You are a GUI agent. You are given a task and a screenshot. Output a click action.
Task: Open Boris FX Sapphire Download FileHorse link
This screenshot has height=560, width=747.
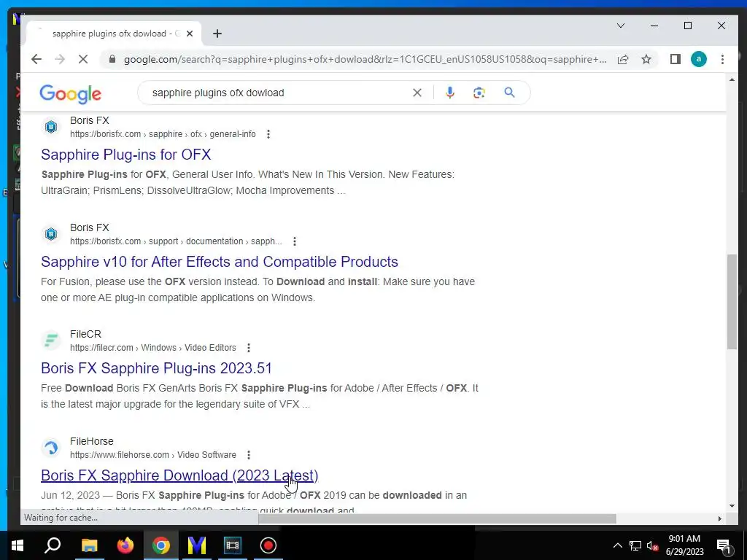pyautogui.click(x=179, y=475)
